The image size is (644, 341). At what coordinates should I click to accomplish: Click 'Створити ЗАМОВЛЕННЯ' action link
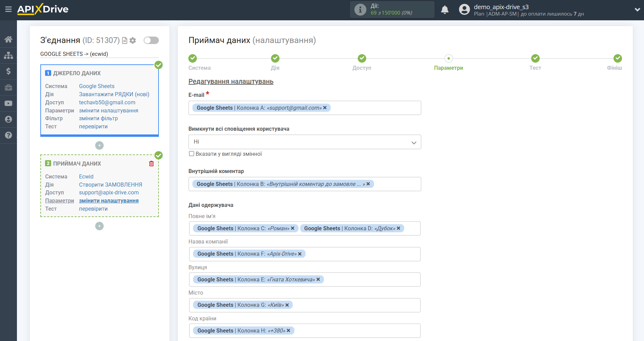110,185
